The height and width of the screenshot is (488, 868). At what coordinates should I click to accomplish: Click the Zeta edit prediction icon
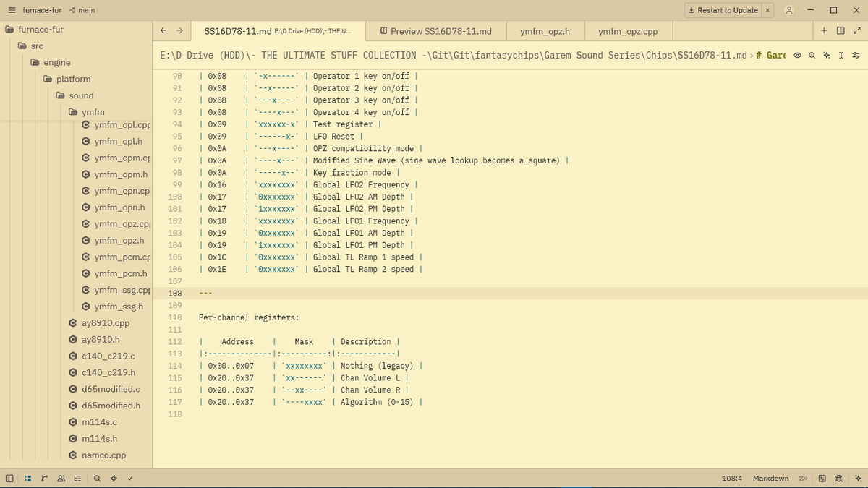(x=804, y=479)
